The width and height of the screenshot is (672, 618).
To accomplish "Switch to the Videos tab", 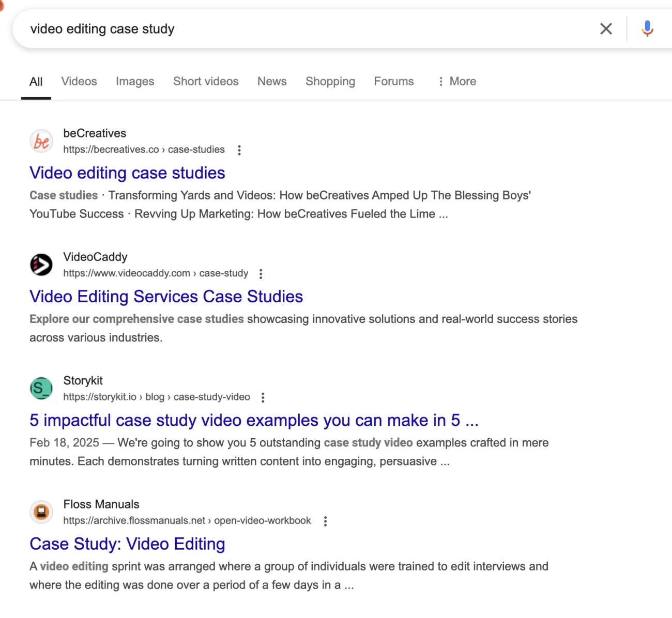I will coord(79,82).
